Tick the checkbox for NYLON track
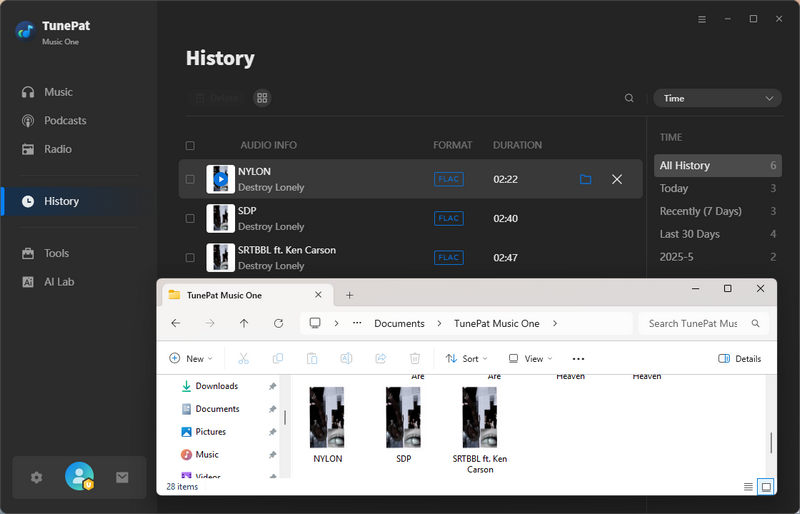This screenshot has height=514, width=800. click(190, 180)
